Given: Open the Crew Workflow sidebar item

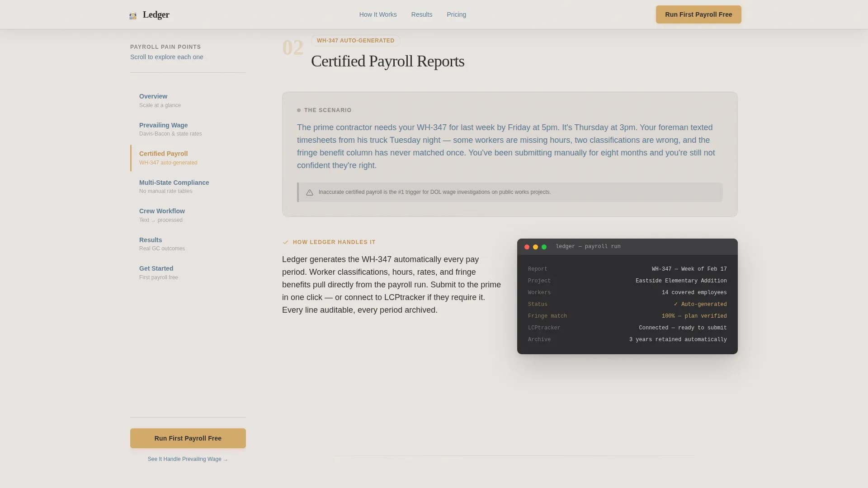Looking at the screenshot, I should pyautogui.click(x=162, y=211).
